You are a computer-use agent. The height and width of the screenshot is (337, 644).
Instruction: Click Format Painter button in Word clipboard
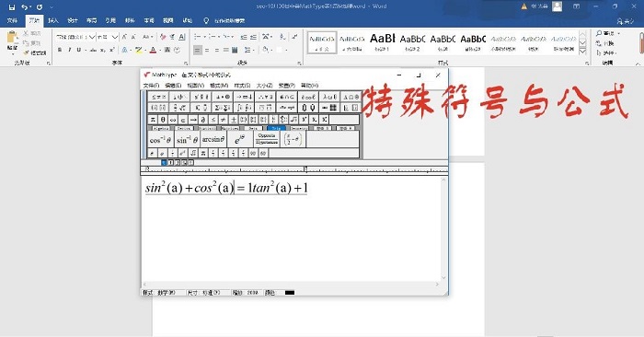click(35, 52)
